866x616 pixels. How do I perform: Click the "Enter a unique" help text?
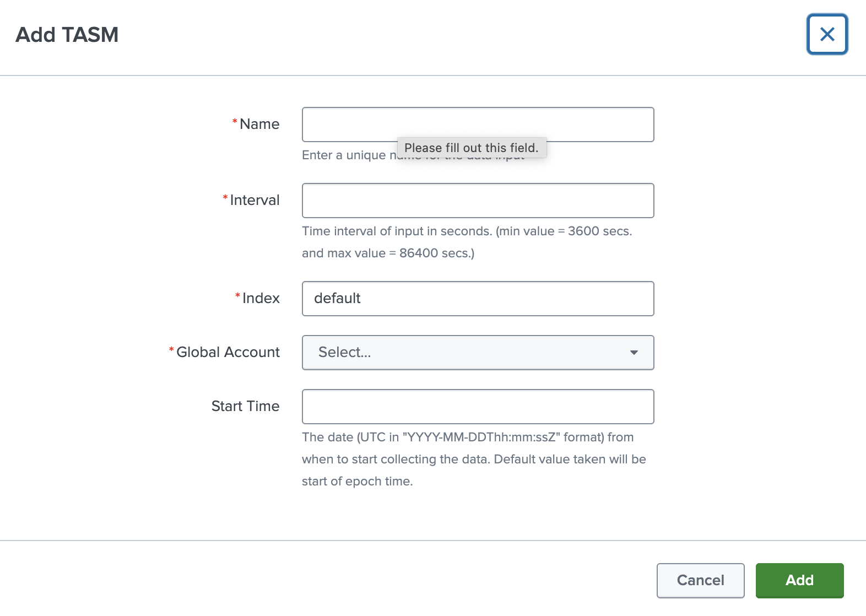(344, 156)
